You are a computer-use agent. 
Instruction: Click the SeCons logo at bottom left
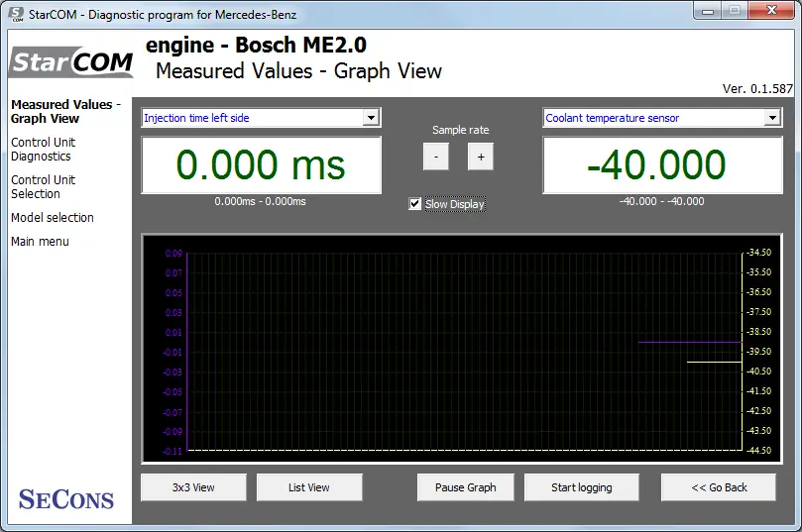(x=66, y=499)
